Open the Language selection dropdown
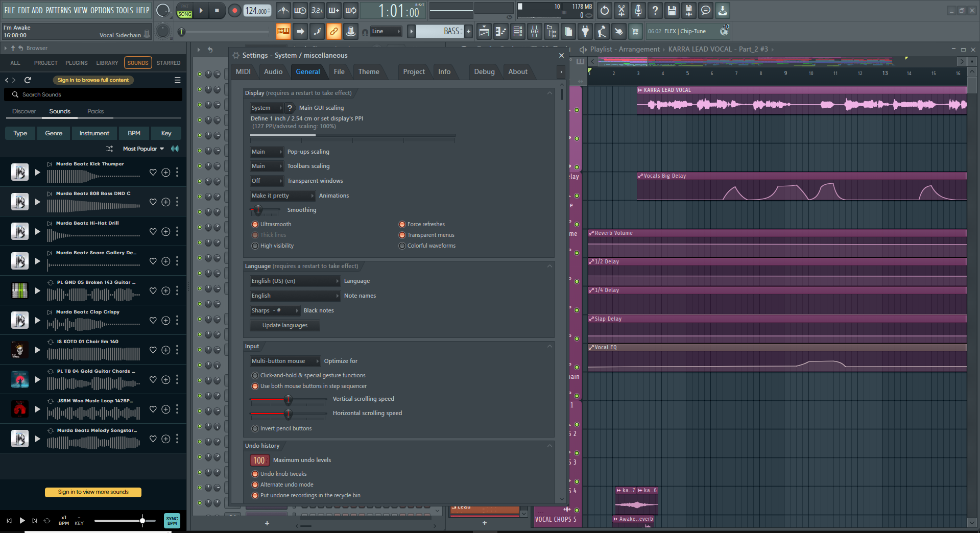 pos(295,281)
